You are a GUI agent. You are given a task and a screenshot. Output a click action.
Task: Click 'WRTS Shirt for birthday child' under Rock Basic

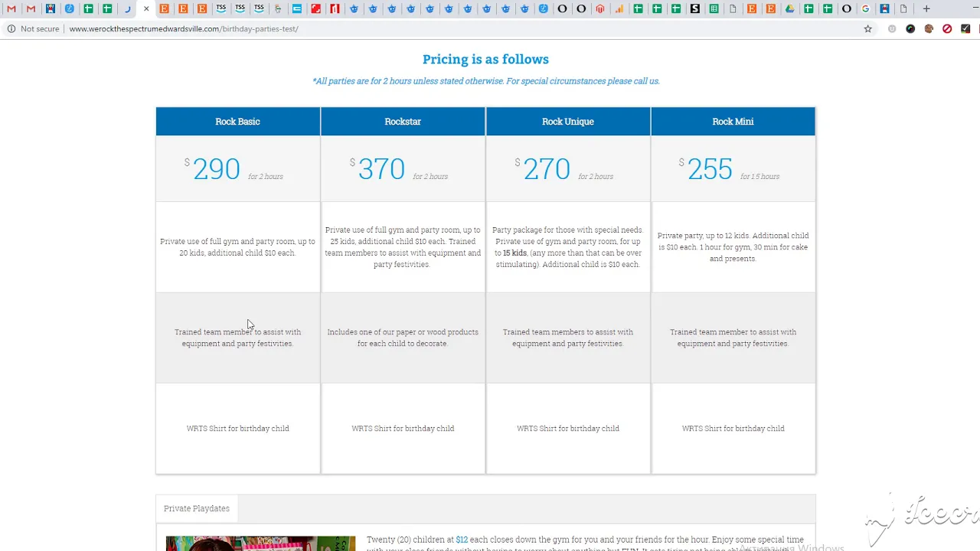tap(237, 429)
